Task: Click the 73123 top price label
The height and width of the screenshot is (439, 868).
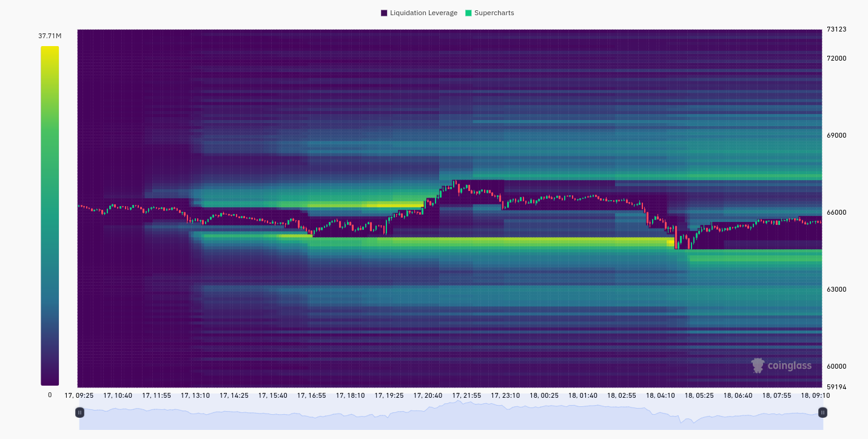Action: [x=836, y=29]
